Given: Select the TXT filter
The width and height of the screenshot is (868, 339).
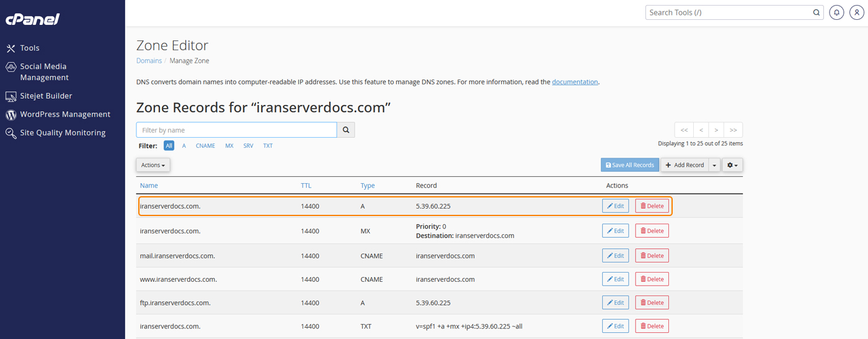Looking at the screenshot, I should tap(268, 146).
